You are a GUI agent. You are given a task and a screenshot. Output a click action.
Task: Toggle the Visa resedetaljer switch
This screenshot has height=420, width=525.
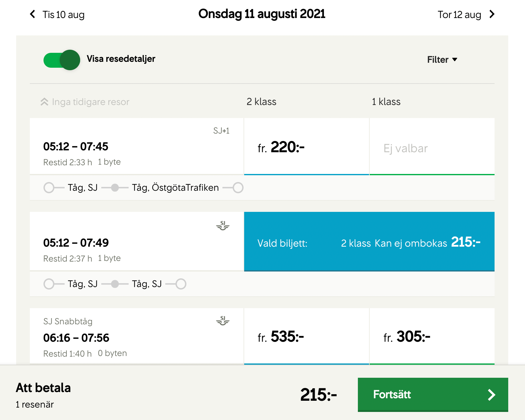(x=62, y=60)
